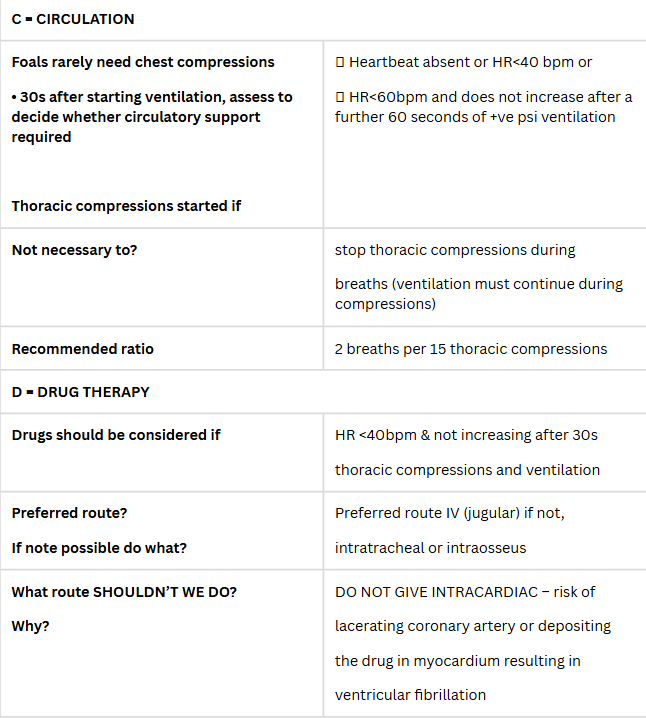646x718 pixels.
Task: Select "Foals rarely need chest compressions" text
Action: (x=143, y=62)
